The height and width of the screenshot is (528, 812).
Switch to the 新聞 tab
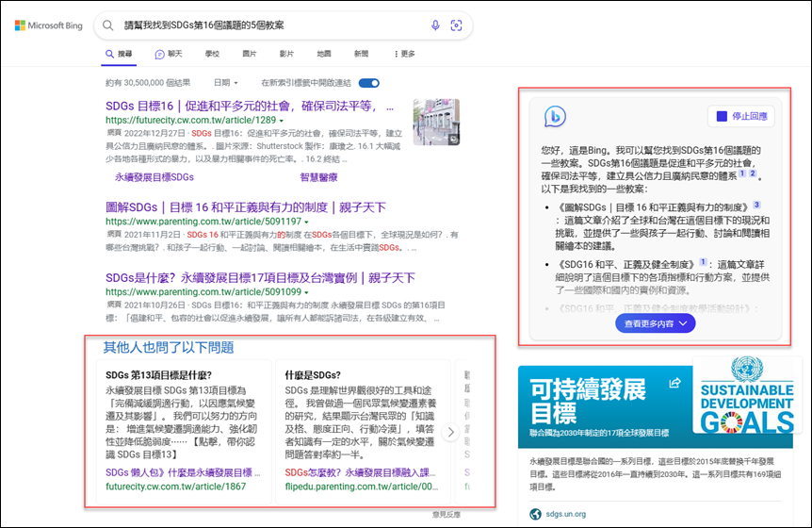(x=361, y=54)
